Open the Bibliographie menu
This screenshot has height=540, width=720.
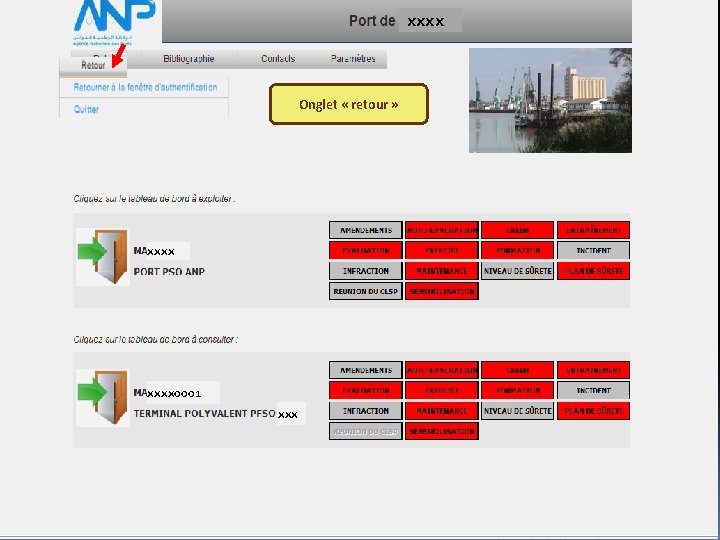point(189,59)
